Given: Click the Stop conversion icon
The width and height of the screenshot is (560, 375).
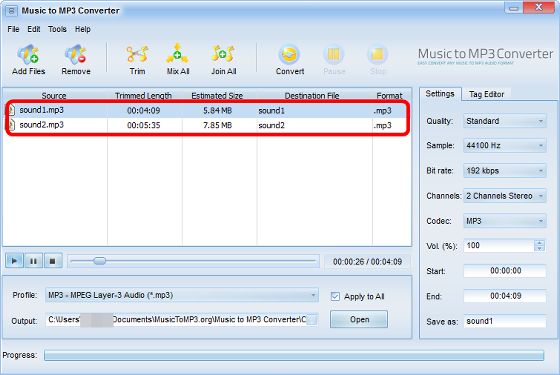Looking at the screenshot, I should coord(378,55).
